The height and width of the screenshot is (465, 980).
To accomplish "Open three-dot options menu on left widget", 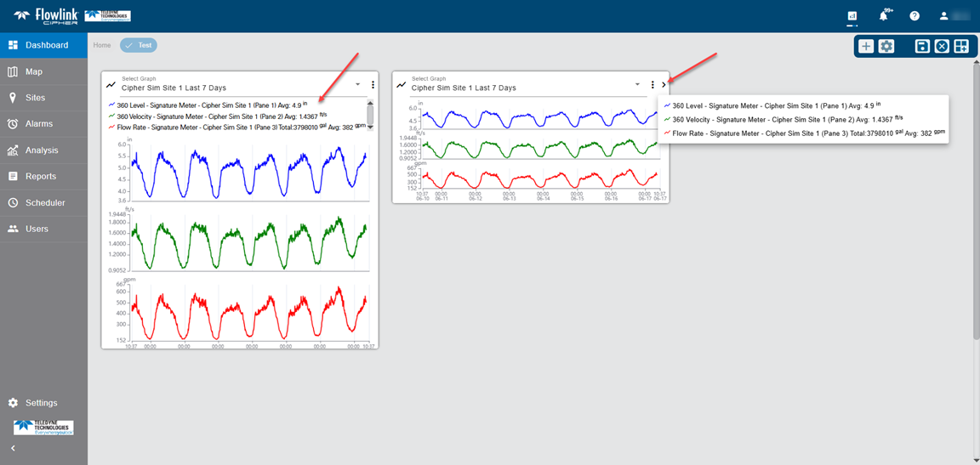I will 373,85.
